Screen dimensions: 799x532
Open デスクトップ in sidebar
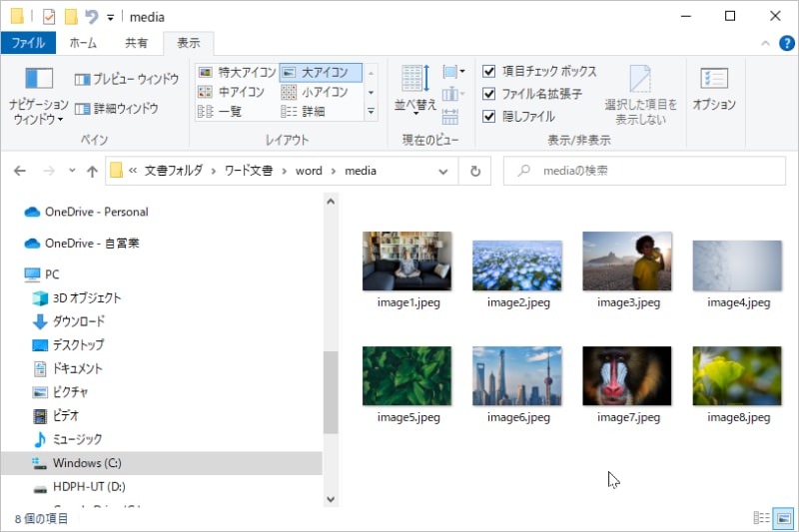[68, 344]
